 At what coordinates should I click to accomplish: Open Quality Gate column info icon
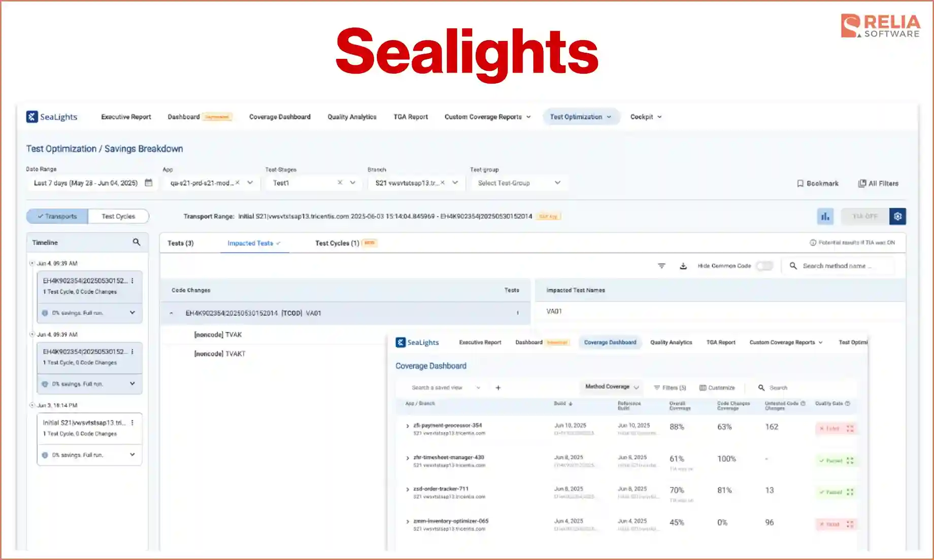click(x=848, y=404)
